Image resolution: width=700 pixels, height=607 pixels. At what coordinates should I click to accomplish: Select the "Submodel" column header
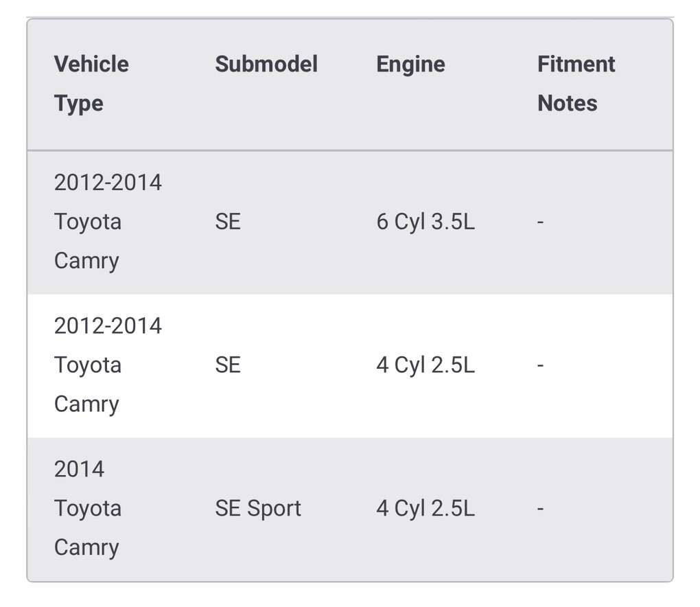coord(266,65)
